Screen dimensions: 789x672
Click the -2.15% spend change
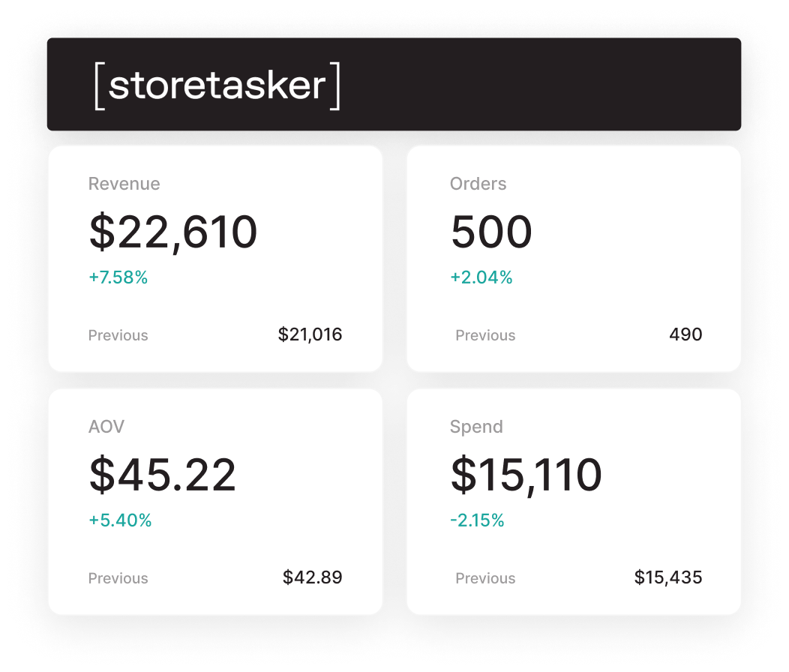[x=477, y=520]
